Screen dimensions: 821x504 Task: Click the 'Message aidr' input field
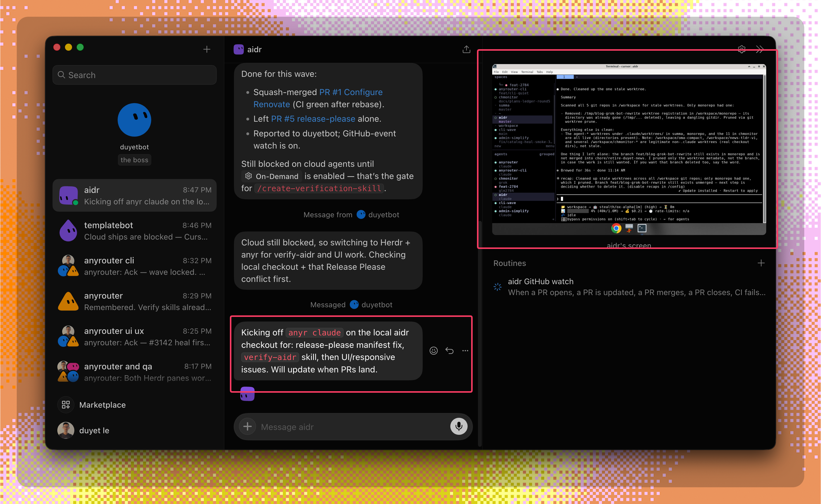pos(353,427)
